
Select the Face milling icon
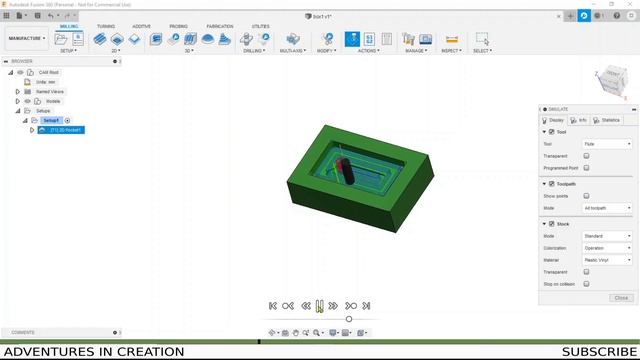(x=134, y=39)
